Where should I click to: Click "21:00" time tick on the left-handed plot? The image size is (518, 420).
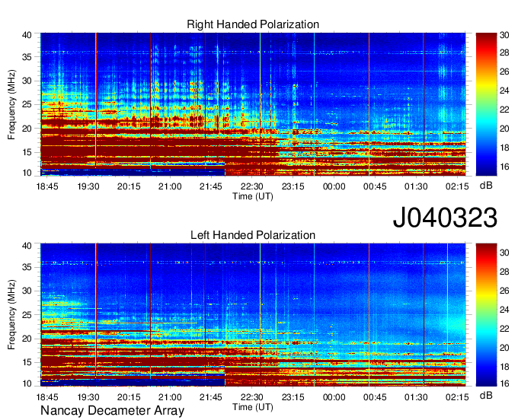pyautogui.click(x=170, y=397)
